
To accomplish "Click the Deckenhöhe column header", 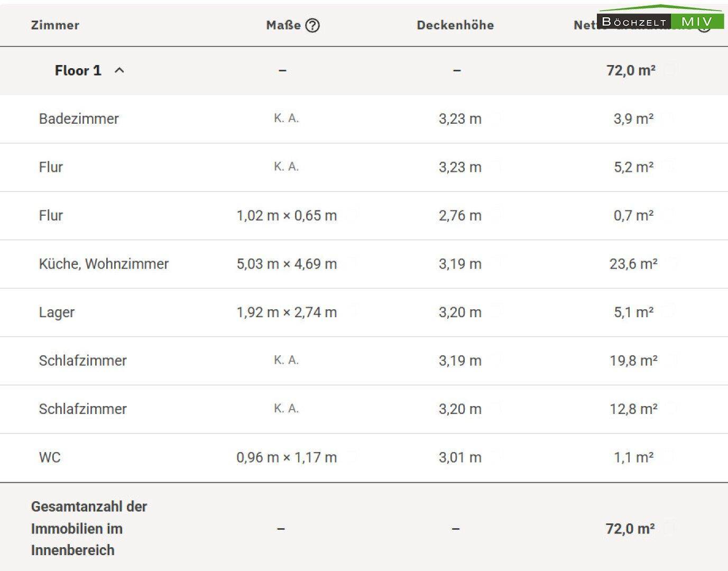I will click(x=455, y=25).
